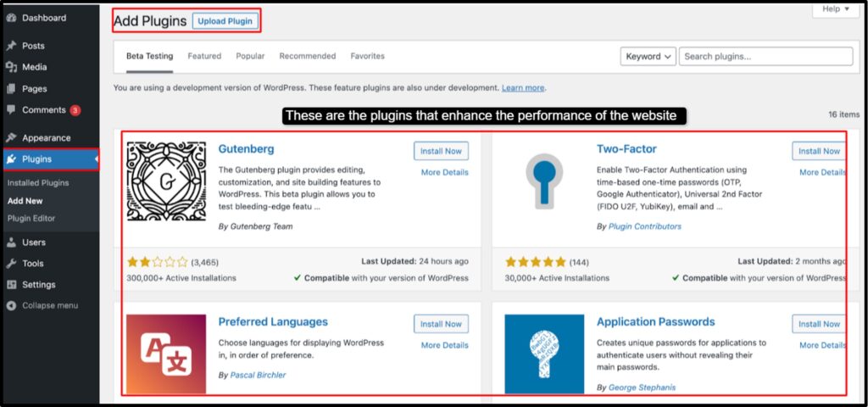Click the '30,000+ Active Installations' text
This screenshot has height=407, width=868.
557,278
